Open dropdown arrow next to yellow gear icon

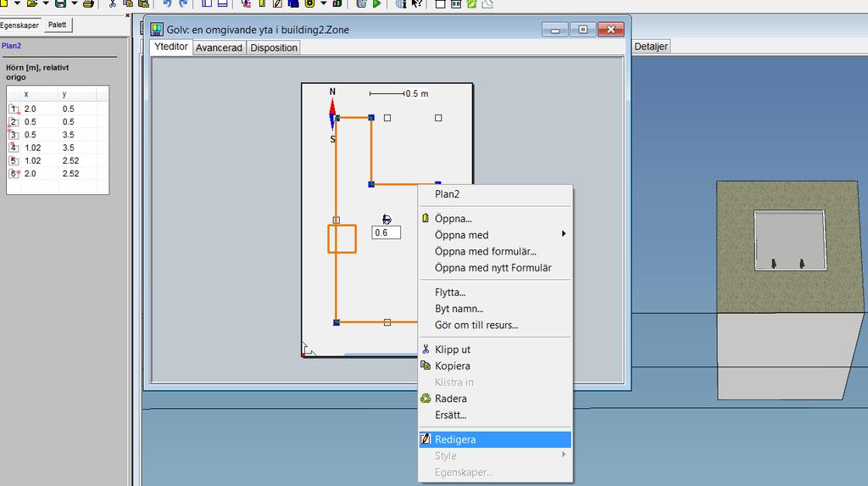pyautogui.click(x=324, y=3)
